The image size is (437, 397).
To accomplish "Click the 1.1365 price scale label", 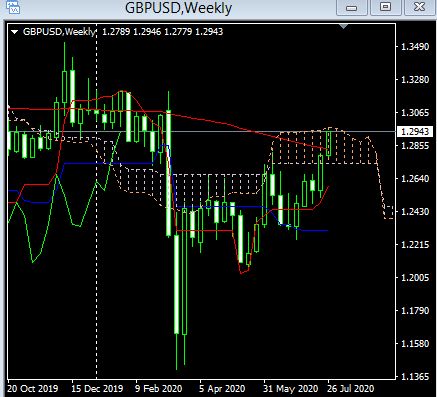I will [x=415, y=377].
